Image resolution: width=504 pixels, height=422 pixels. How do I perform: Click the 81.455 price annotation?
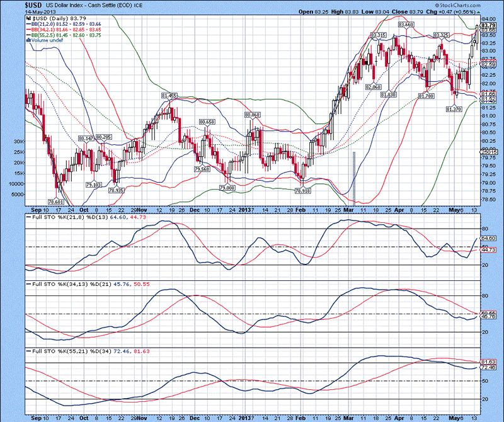point(169,95)
